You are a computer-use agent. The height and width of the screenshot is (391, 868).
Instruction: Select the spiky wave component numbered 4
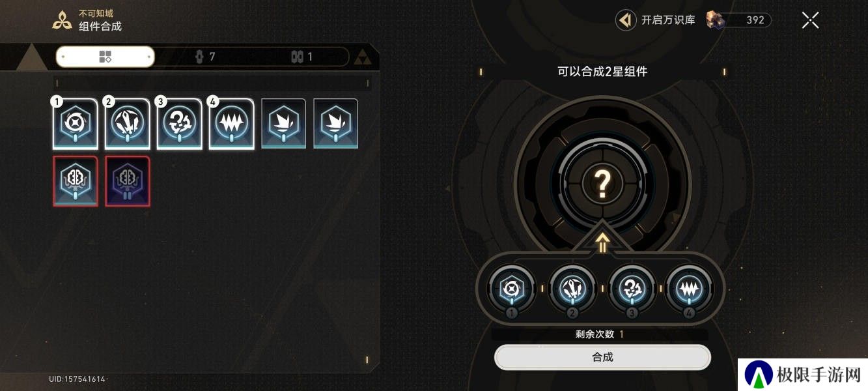[x=231, y=124]
